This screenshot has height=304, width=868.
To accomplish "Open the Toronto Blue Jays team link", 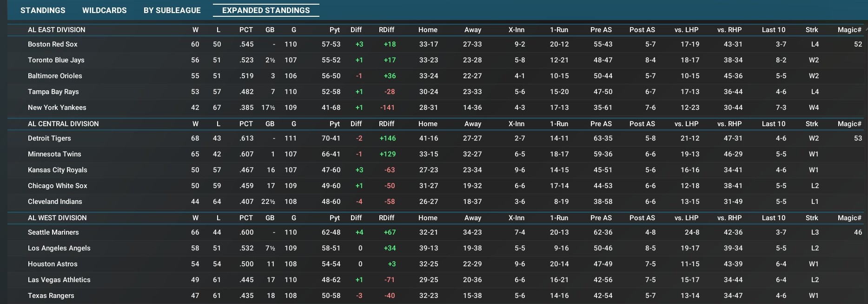I will click(56, 60).
